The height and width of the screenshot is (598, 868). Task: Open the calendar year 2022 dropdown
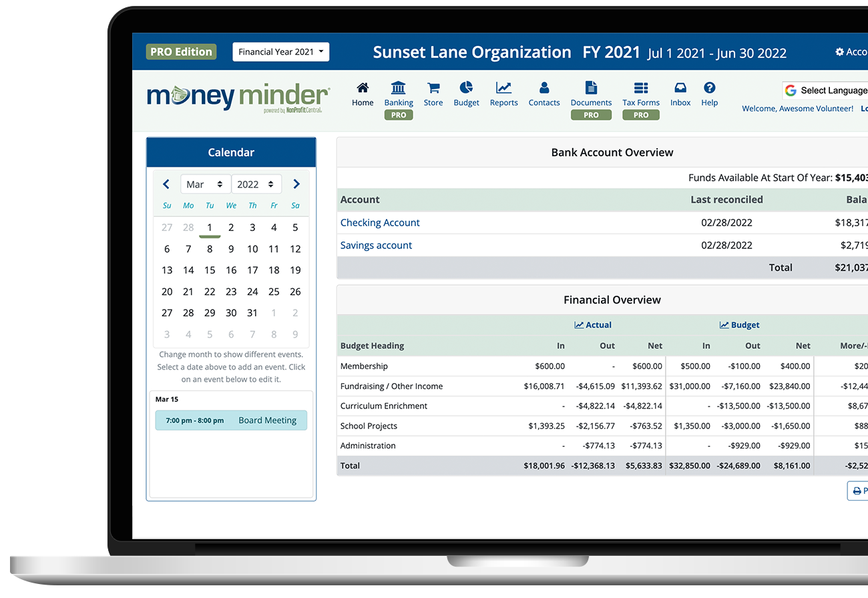point(256,184)
